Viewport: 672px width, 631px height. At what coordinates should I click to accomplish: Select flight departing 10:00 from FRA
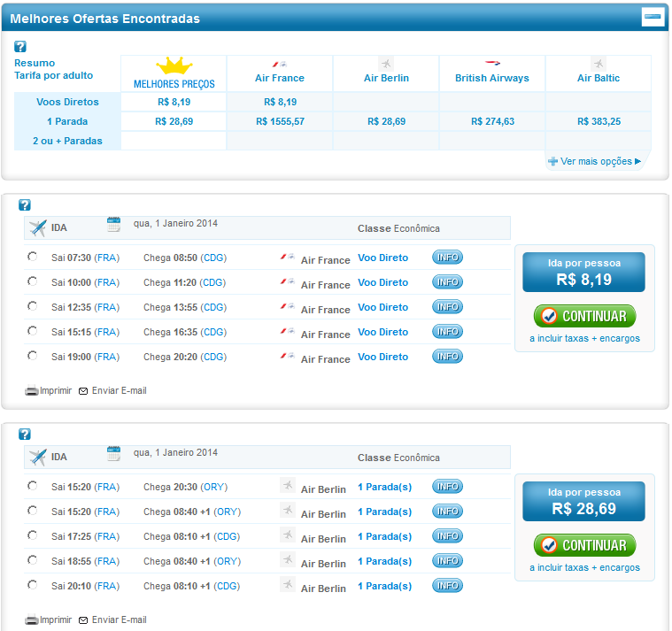[32, 281]
